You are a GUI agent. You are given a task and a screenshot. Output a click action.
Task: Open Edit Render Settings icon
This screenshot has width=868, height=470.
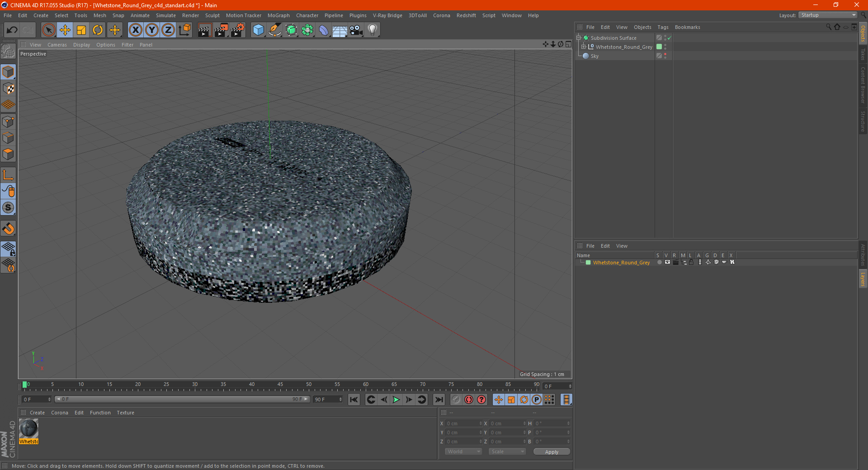click(x=238, y=30)
